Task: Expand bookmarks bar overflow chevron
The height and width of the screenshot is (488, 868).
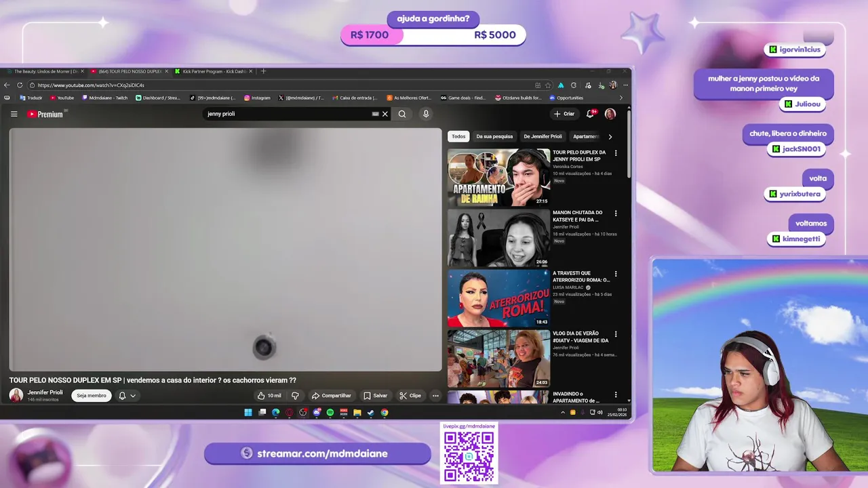Action: [620, 98]
